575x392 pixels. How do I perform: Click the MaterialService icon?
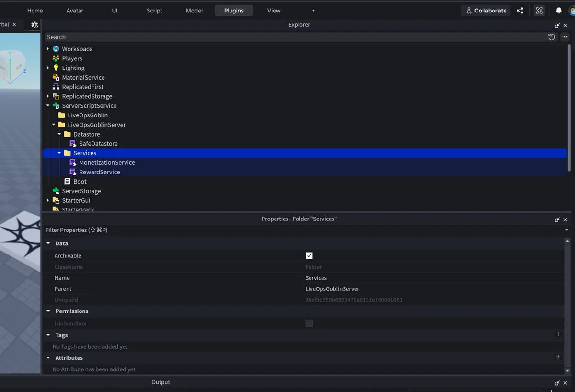56,77
